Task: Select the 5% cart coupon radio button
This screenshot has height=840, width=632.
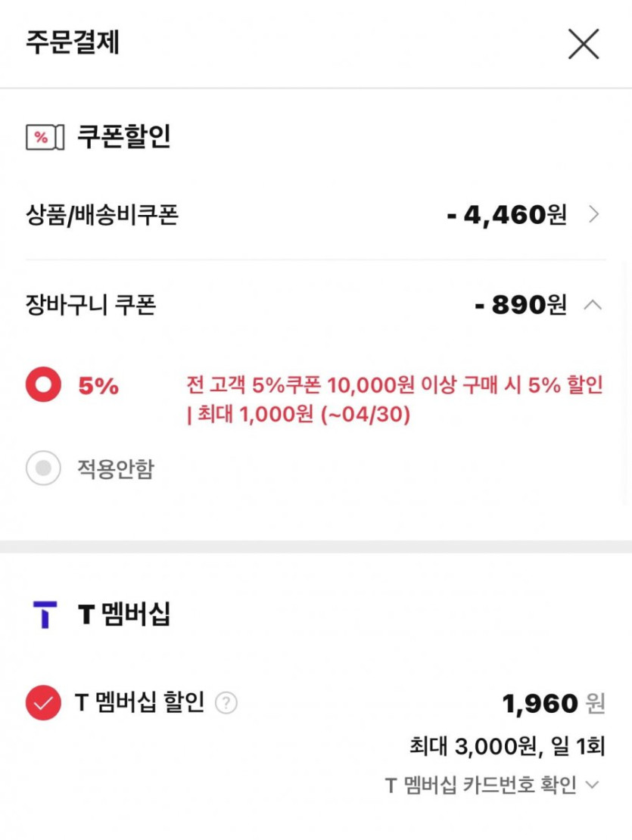Action: tap(43, 386)
